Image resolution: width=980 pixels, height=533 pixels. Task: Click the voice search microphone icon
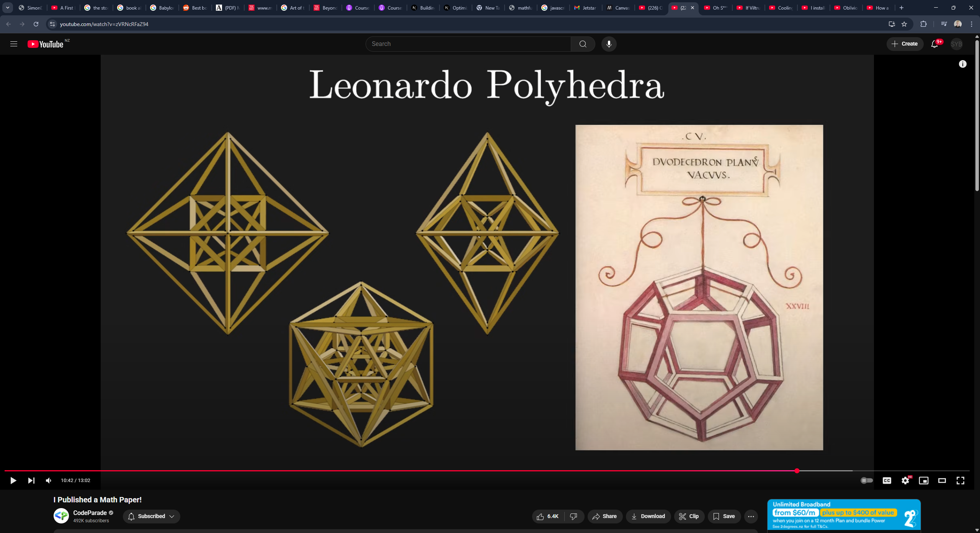tap(609, 44)
